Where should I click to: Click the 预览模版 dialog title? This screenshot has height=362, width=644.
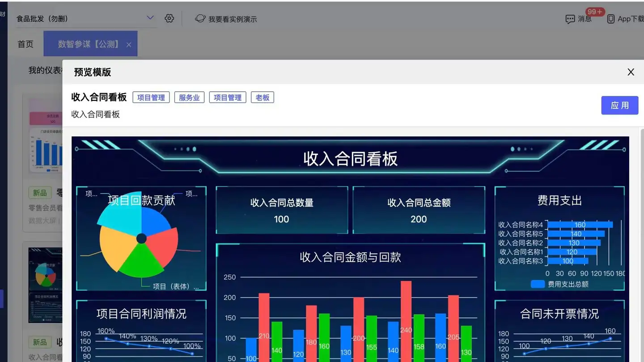(x=93, y=72)
